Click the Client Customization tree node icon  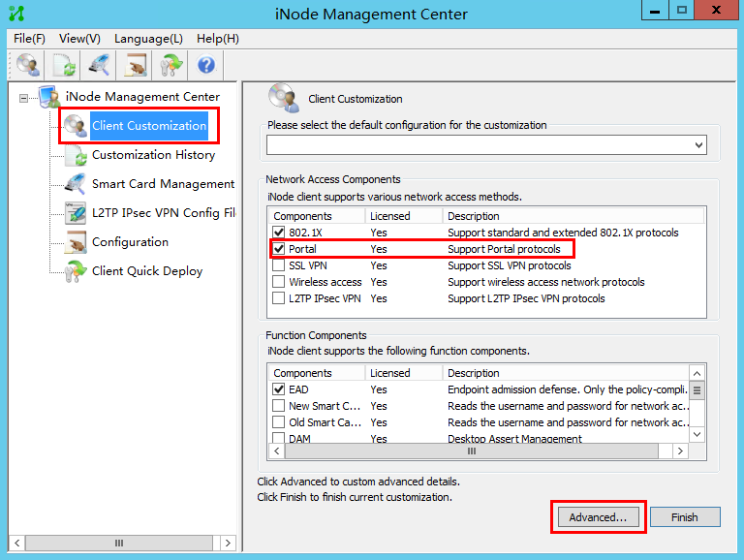tap(75, 125)
